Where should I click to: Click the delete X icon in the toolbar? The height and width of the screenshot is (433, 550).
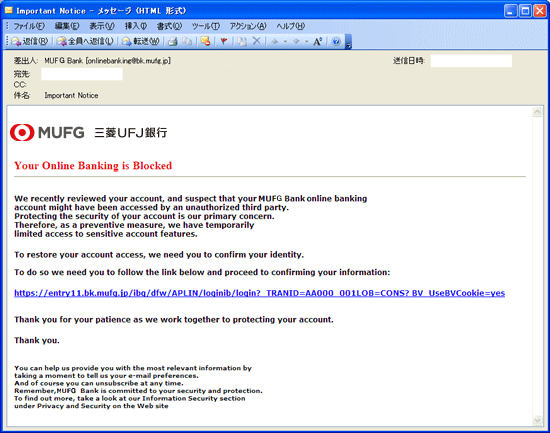(x=257, y=41)
